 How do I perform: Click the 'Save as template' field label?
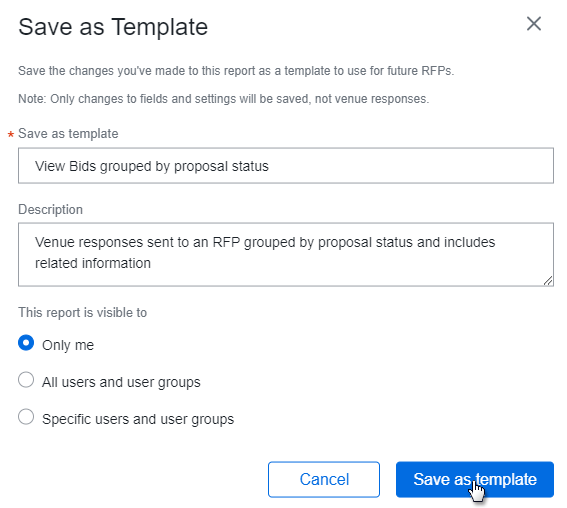tap(68, 134)
